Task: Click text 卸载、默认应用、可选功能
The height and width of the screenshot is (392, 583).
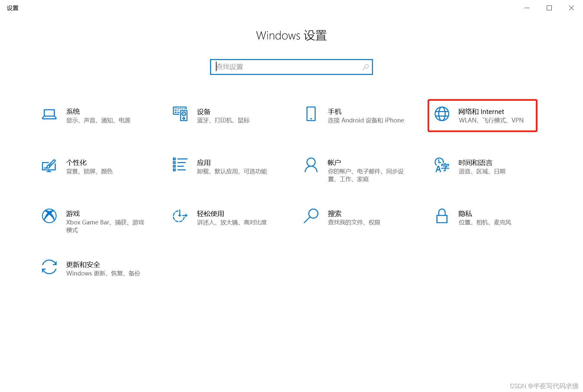Action: tap(232, 171)
